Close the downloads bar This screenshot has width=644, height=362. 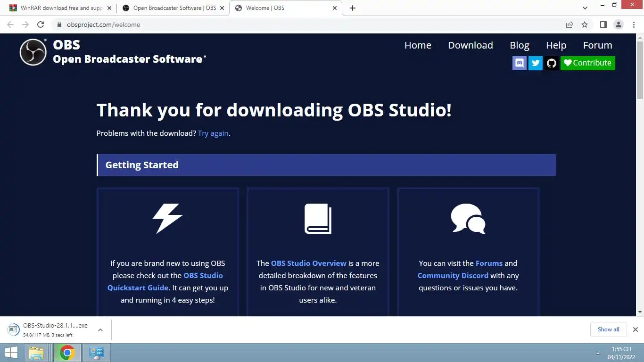[x=635, y=329]
